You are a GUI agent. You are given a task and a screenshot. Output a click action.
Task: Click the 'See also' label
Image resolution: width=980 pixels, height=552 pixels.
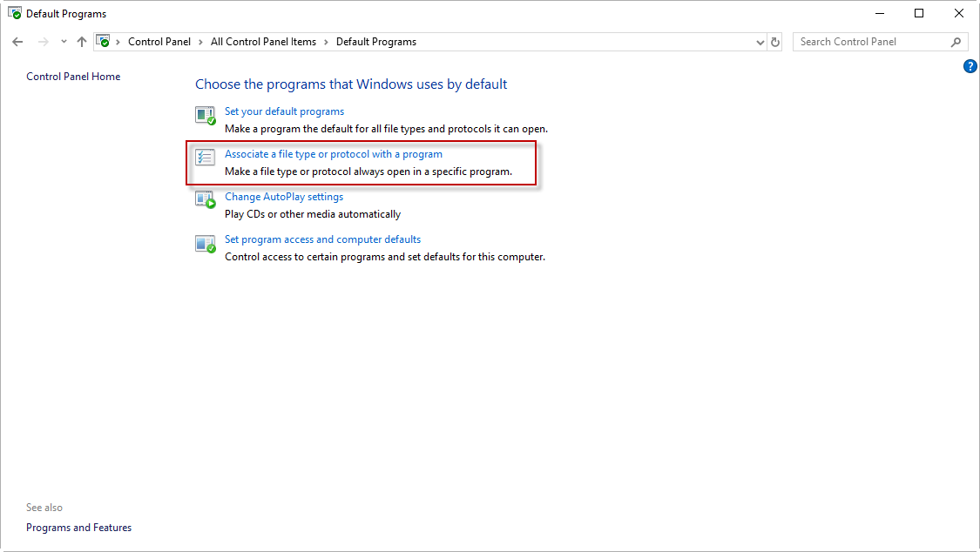click(x=44, y=508)
